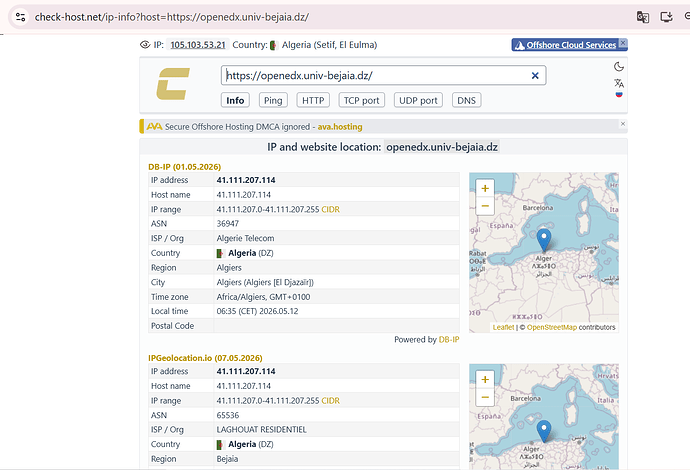Click the IPGeolocation.io (07.05.2026) heading link
Image resolution: width=690 pixels, height=470 pixels.
[205, 358]
